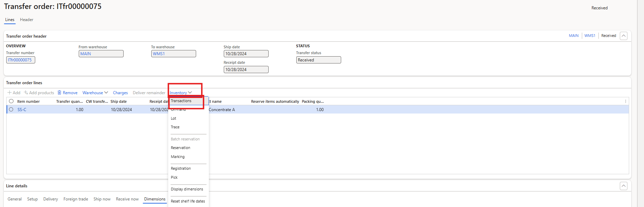Viewport: 644px width, 207px height.
Task: Toggle select-all rows circle in grid header
Action: tap(11, 101)
